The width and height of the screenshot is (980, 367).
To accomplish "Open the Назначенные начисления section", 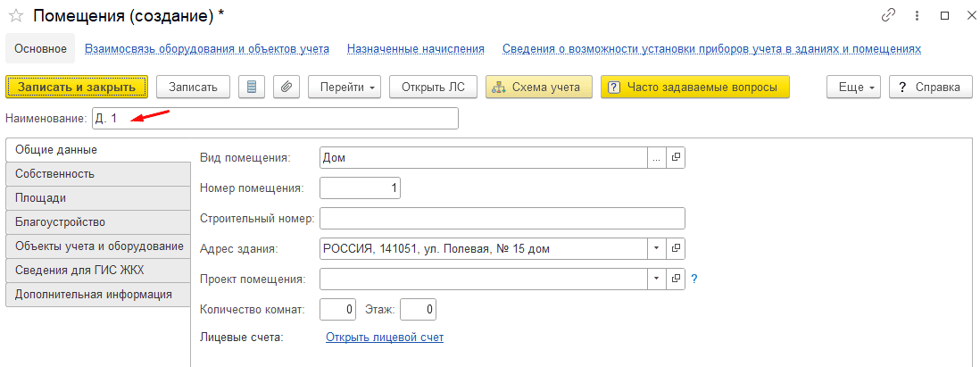I will tap(415, 49).
